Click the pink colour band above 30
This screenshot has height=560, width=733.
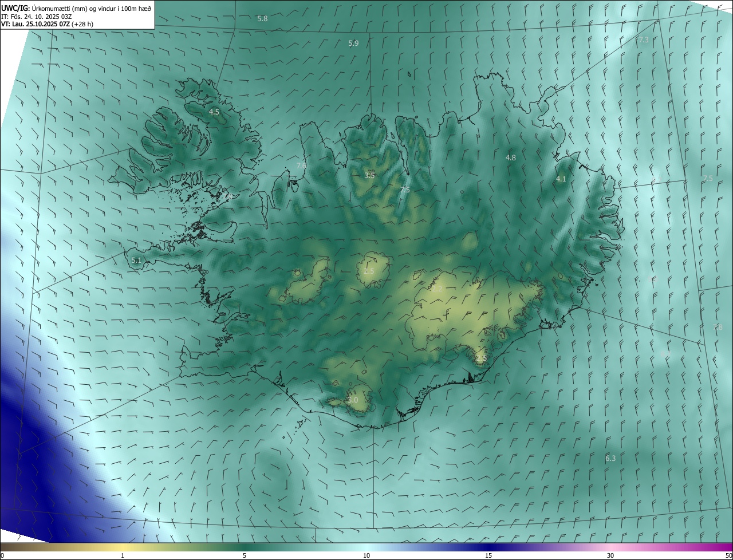coord(610,547)
